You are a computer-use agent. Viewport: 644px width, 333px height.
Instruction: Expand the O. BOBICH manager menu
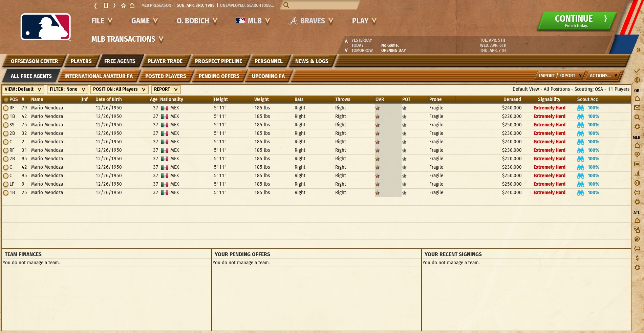pos(197,21)
